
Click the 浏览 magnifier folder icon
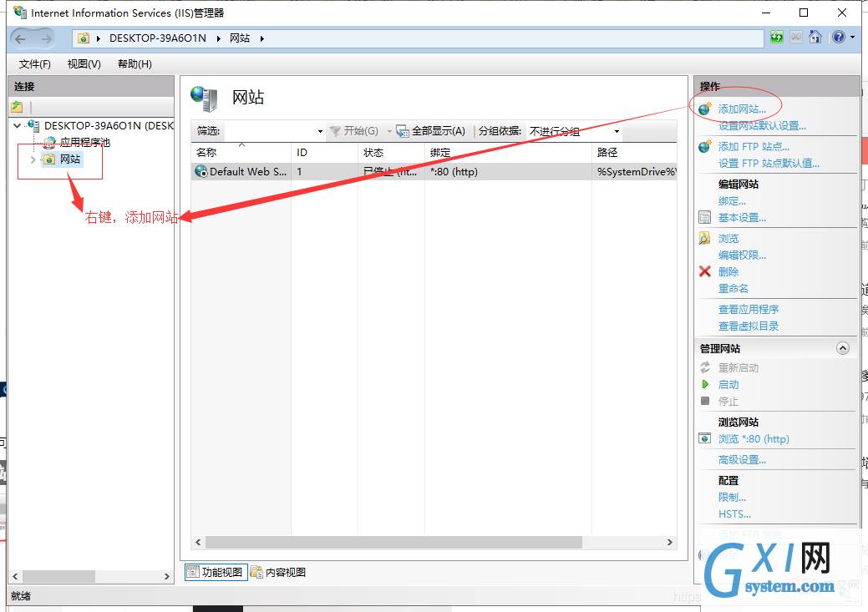[x=705, y=239]
